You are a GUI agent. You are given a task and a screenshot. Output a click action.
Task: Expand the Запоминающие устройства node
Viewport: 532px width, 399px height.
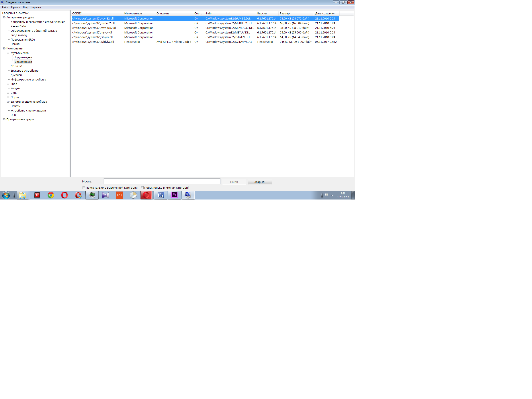(x=8, y=102)
